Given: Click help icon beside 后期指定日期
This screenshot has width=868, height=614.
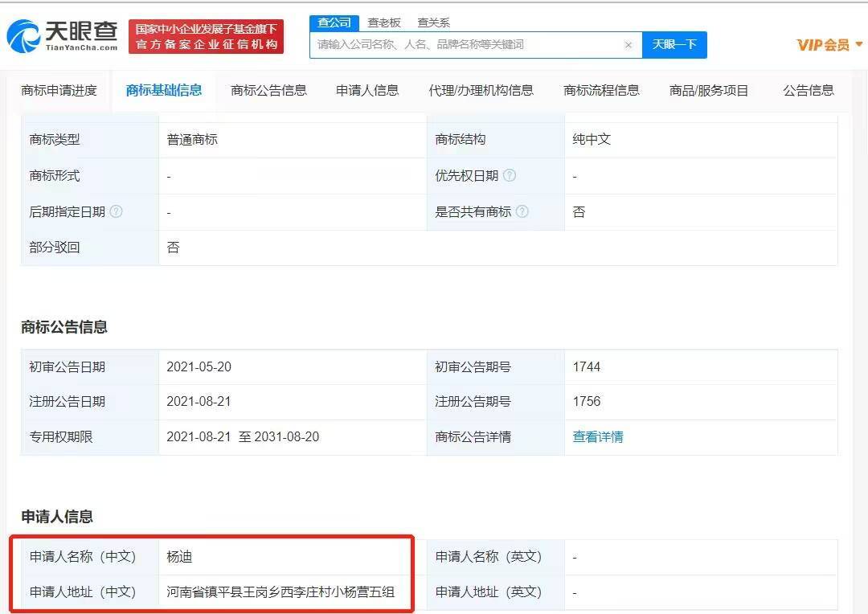Looking at the screenshot, I should click(x=116, y=212).
